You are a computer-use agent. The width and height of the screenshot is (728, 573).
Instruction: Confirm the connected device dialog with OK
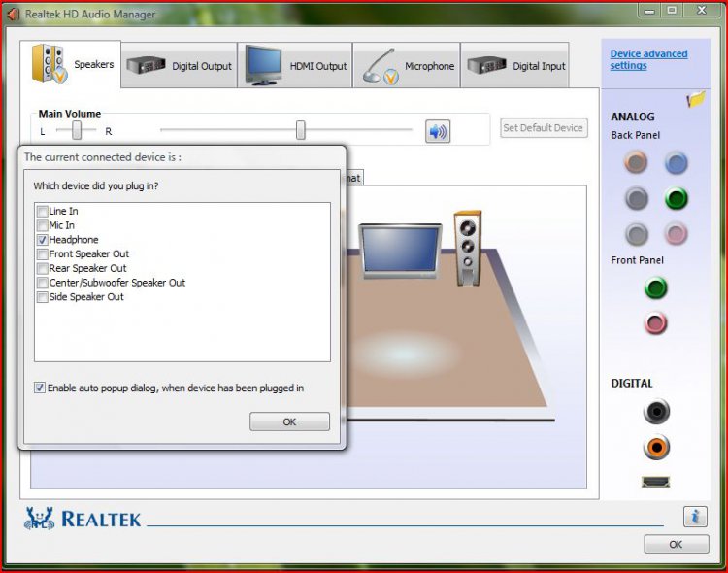point(289,421)
